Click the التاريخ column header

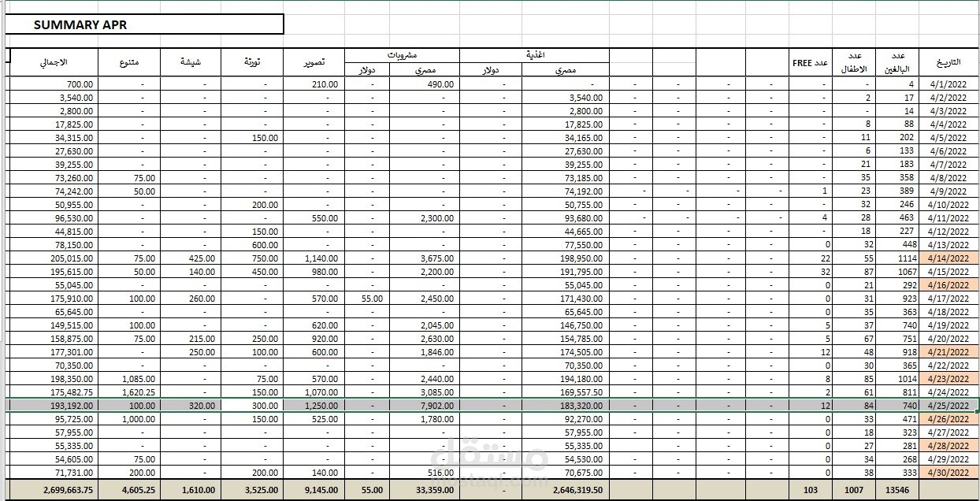click(949, 62)
